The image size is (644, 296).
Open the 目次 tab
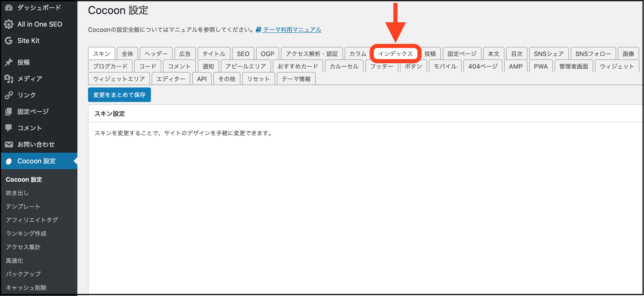[x=517, y=53]
